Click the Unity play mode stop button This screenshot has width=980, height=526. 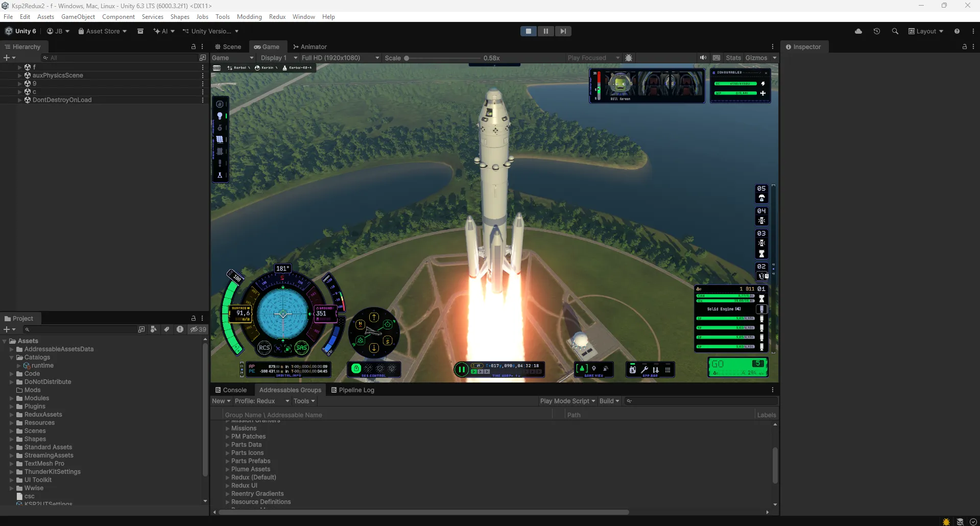(529, 31)
